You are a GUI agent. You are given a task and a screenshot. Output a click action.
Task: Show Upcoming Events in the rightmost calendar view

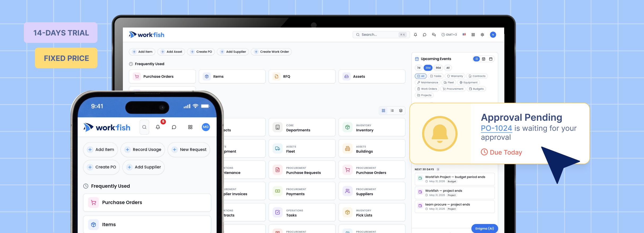491,59
